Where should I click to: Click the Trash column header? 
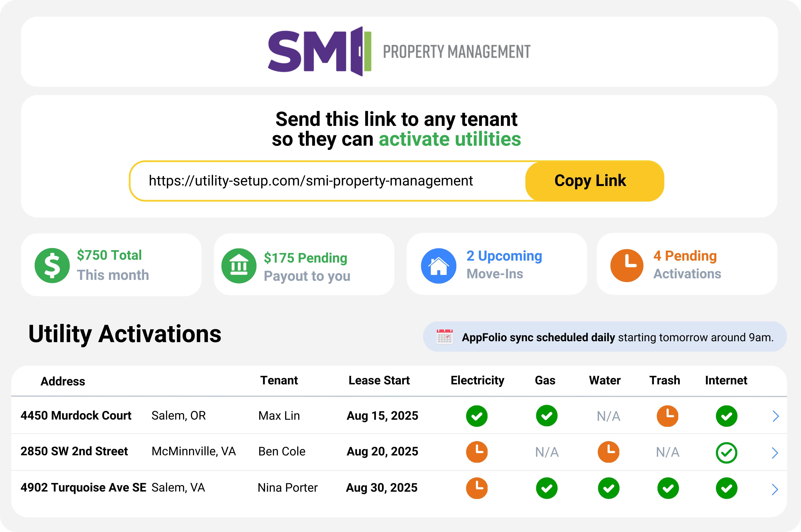(x=665, y=380)
